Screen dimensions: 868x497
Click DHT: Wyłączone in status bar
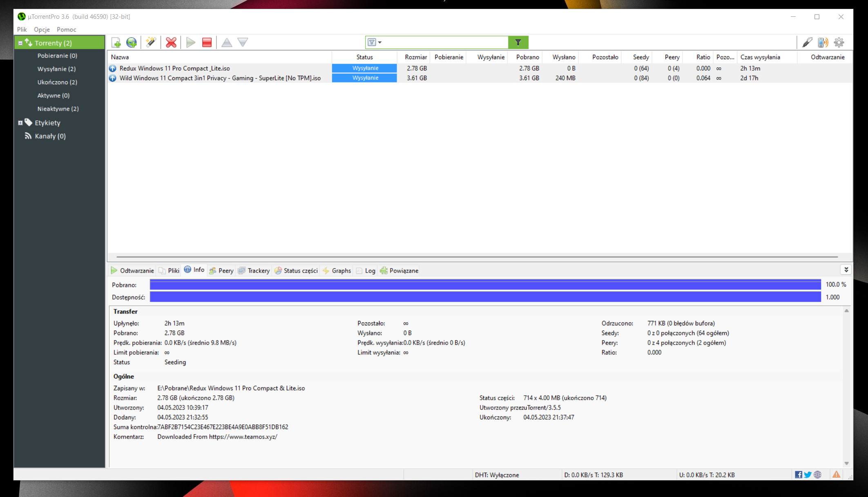[x=497, y=475]
